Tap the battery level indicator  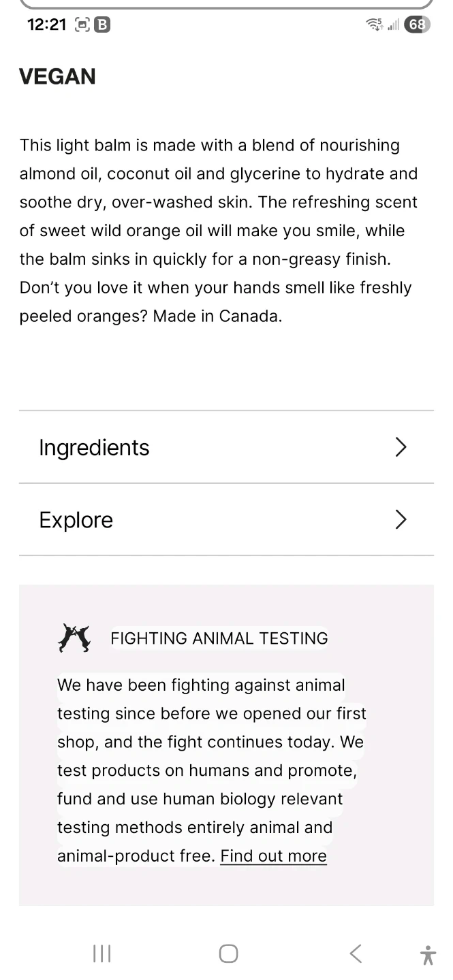417,24
